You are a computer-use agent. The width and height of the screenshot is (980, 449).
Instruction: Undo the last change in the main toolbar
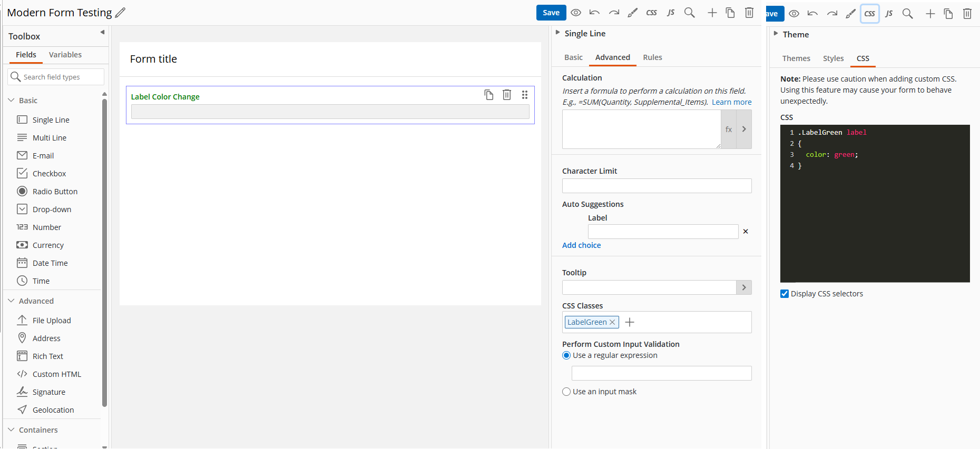tap(595, 13)
